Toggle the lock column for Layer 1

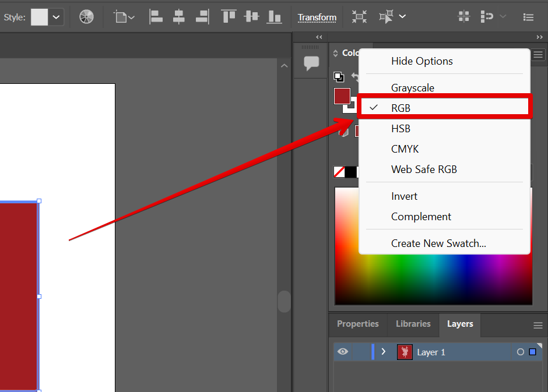[360, 352]
